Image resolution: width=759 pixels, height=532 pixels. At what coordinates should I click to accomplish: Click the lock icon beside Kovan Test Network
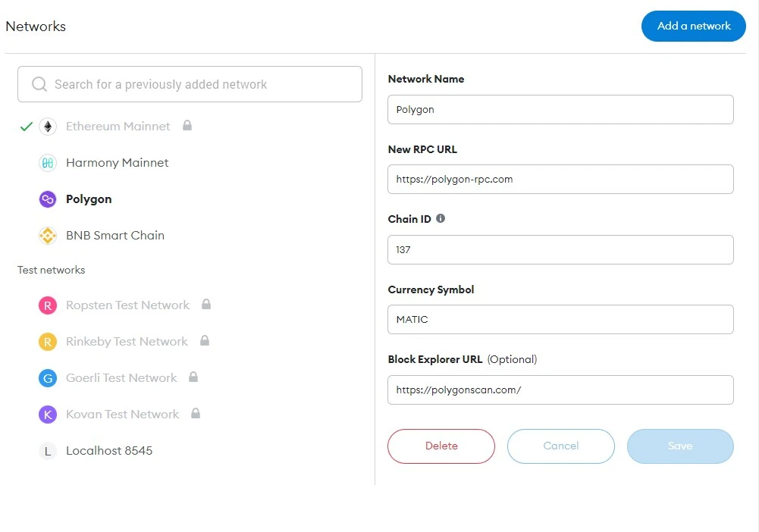pos(196,413)
